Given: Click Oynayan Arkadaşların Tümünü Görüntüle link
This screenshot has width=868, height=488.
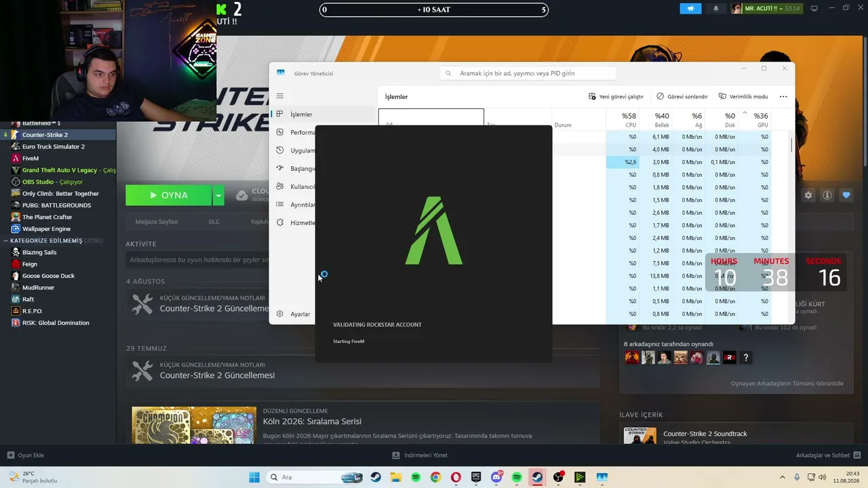Looking at the screenshot, I should pyautogui.click(x=787, y=384).
